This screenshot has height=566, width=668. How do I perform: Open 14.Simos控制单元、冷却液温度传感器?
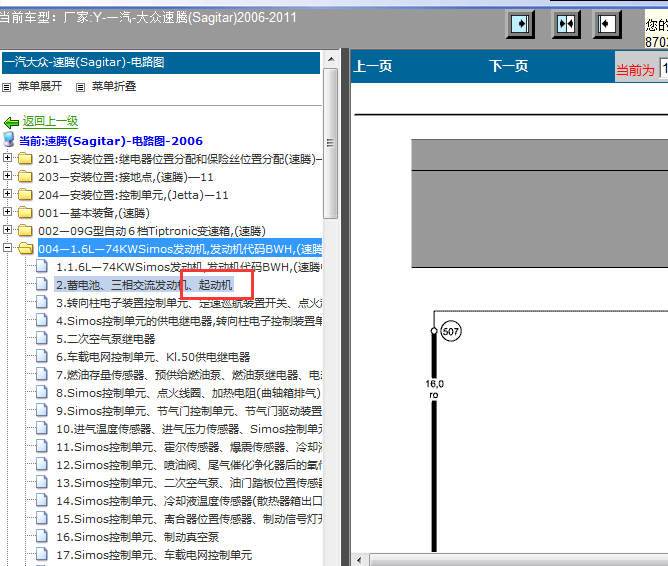tap(189, 501)
